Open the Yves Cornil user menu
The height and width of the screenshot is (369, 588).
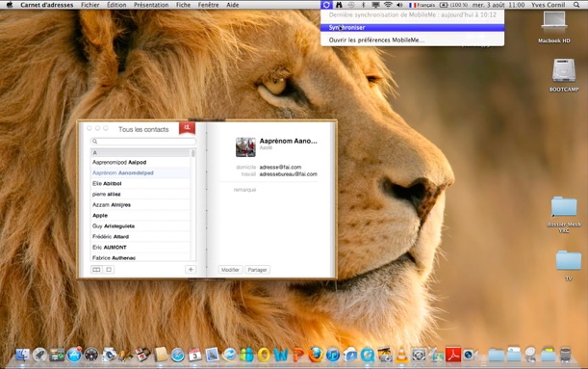(548, 5)
